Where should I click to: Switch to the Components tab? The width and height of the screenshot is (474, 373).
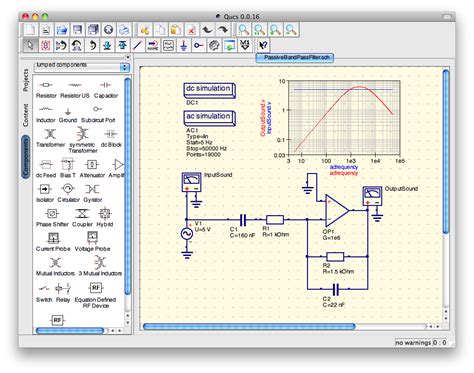point(26,157)
